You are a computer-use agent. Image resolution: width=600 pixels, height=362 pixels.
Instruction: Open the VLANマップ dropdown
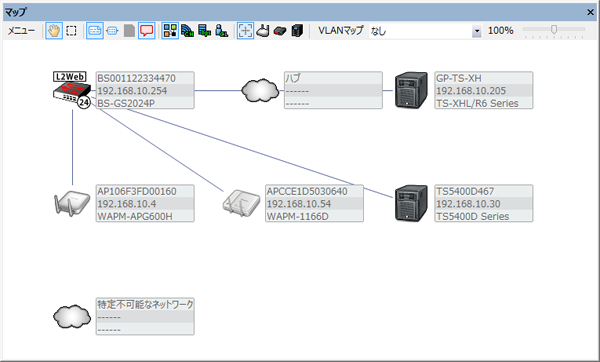pos(477,31)
